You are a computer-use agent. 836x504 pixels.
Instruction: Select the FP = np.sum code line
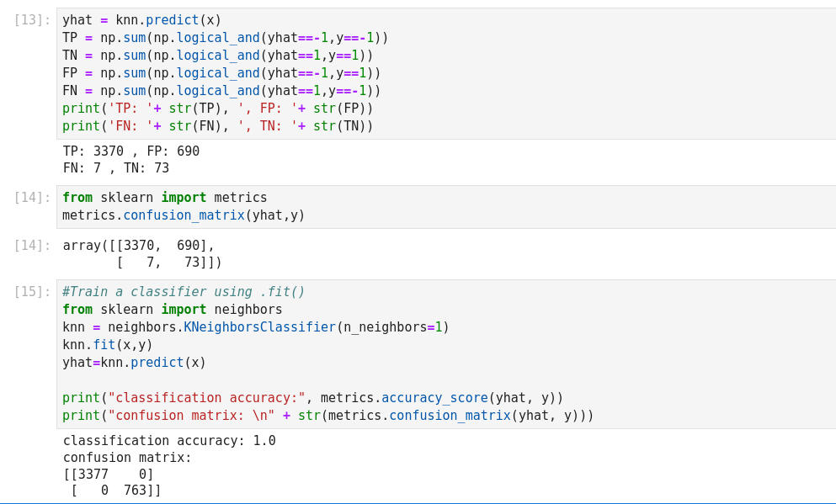[x=221, y=73]
